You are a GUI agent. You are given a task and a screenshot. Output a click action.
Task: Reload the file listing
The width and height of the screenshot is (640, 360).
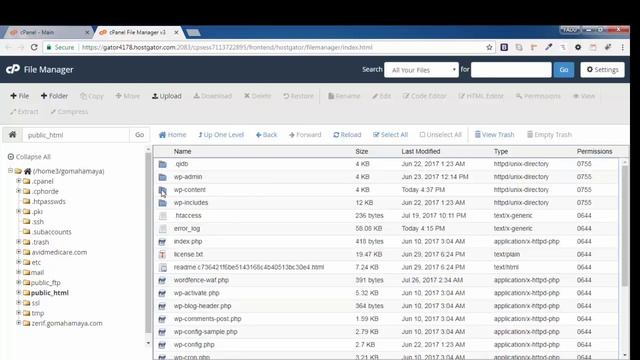(347, 135)
